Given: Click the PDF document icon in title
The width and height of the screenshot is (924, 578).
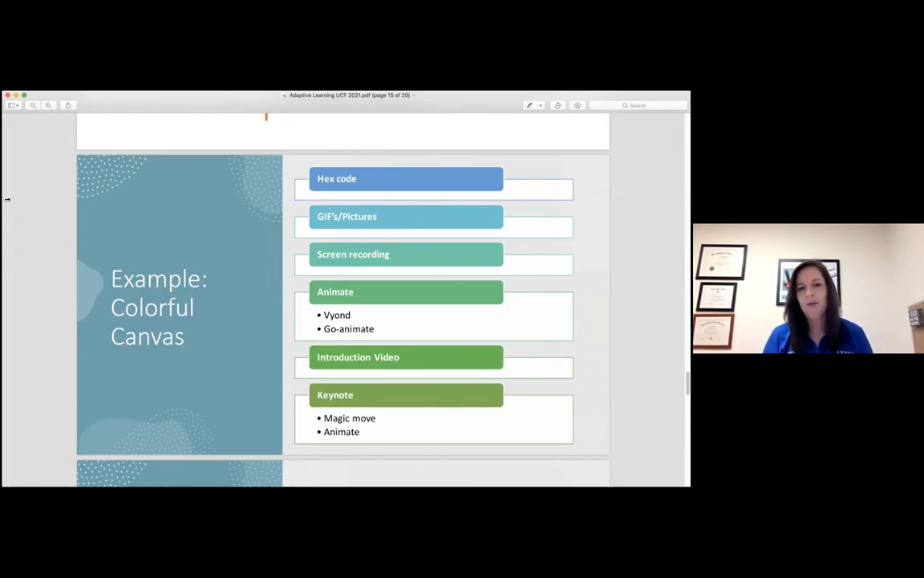Looking at the screenshot, I should pyautogui.click(x=284, y=96).
